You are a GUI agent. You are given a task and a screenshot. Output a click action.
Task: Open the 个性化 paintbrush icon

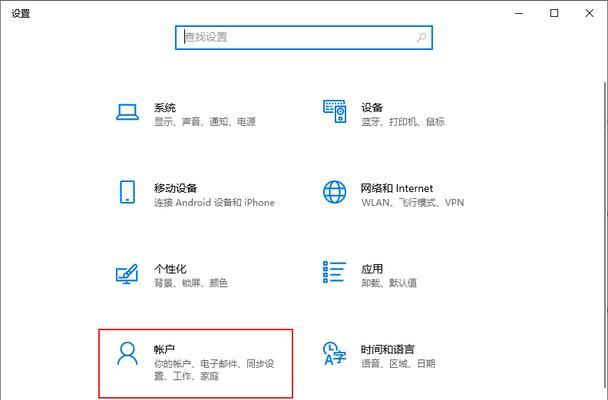tap(127, 274)
